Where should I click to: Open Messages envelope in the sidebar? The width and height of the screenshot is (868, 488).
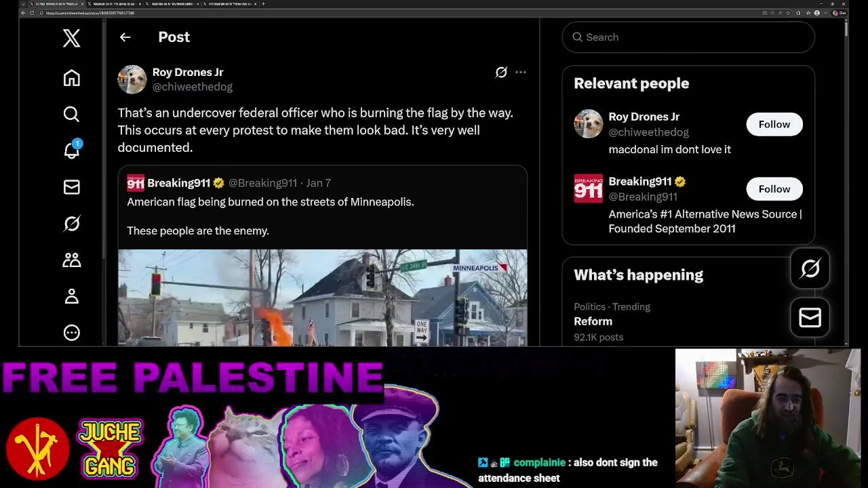point(71,187)
